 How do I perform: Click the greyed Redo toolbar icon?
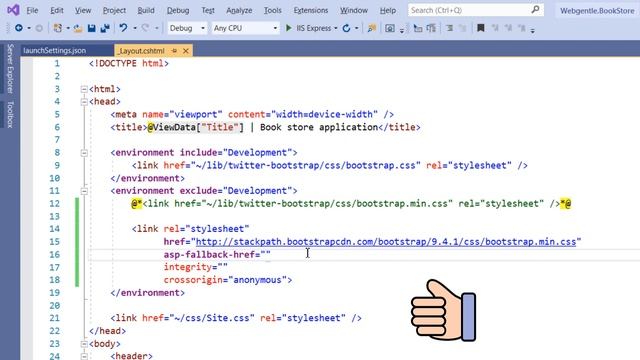145,28
